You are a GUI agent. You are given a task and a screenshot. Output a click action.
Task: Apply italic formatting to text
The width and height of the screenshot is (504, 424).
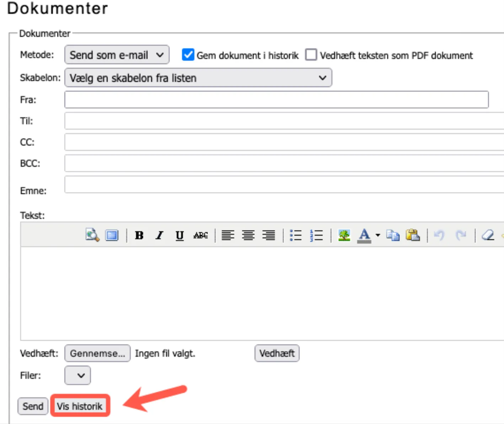160,235
